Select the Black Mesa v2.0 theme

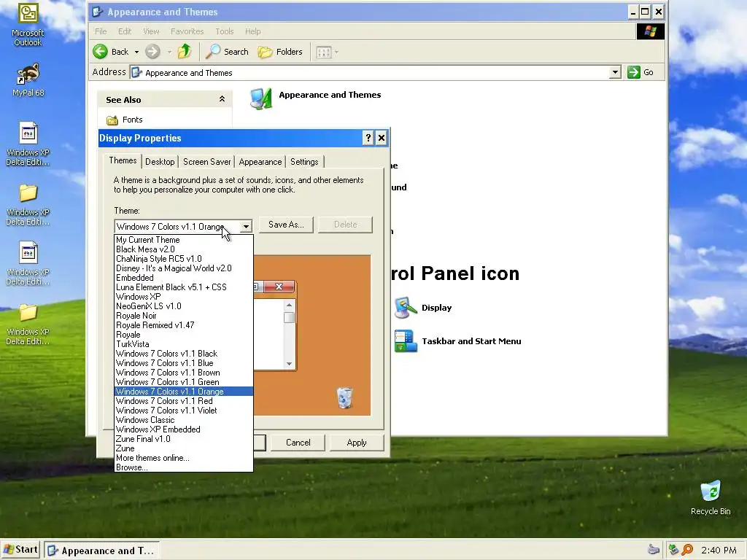tap(184, 249)
